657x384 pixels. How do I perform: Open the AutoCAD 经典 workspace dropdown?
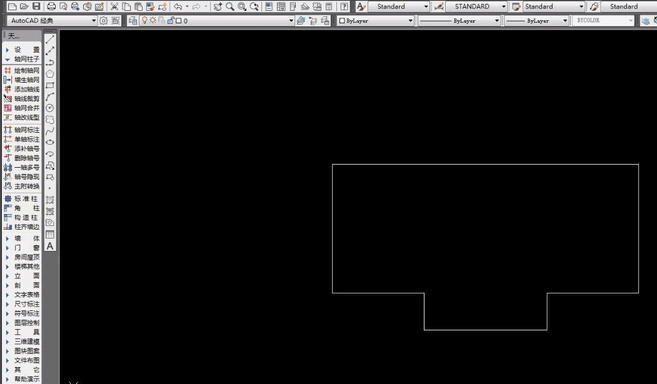click(x=52, y=20)
